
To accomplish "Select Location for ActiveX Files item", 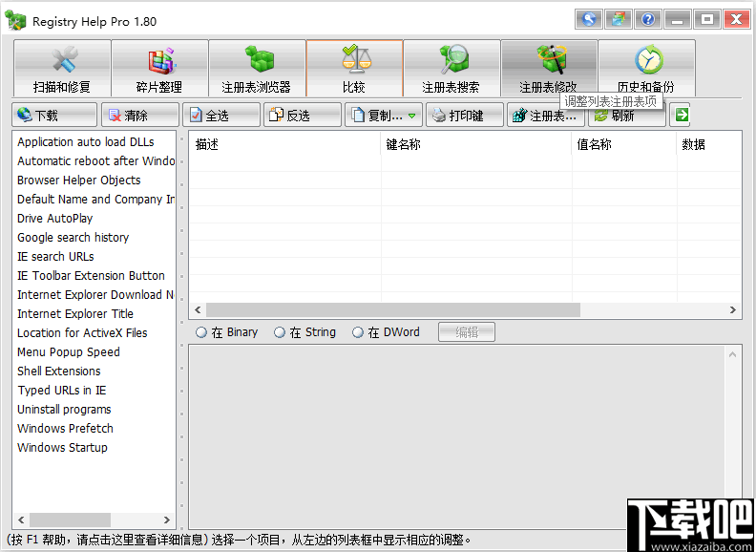I will 94,333.
